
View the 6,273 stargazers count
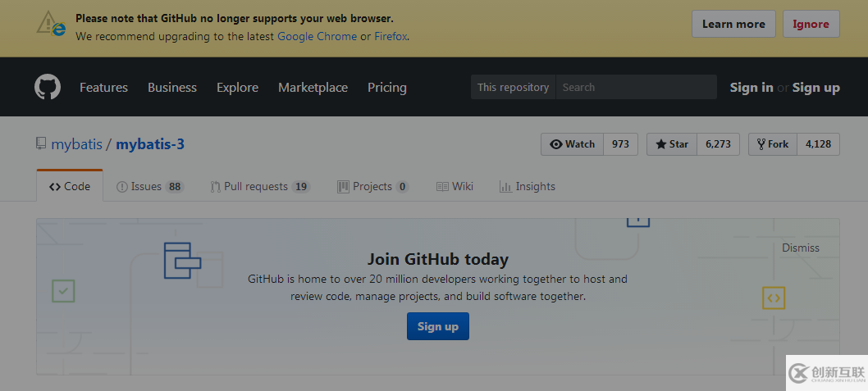(718, 144)
